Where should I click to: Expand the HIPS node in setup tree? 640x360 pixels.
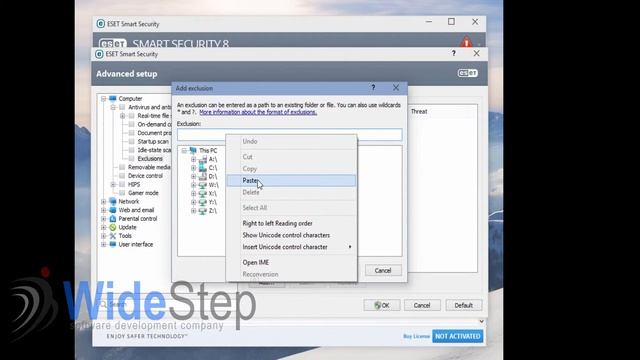pos(113,184)
